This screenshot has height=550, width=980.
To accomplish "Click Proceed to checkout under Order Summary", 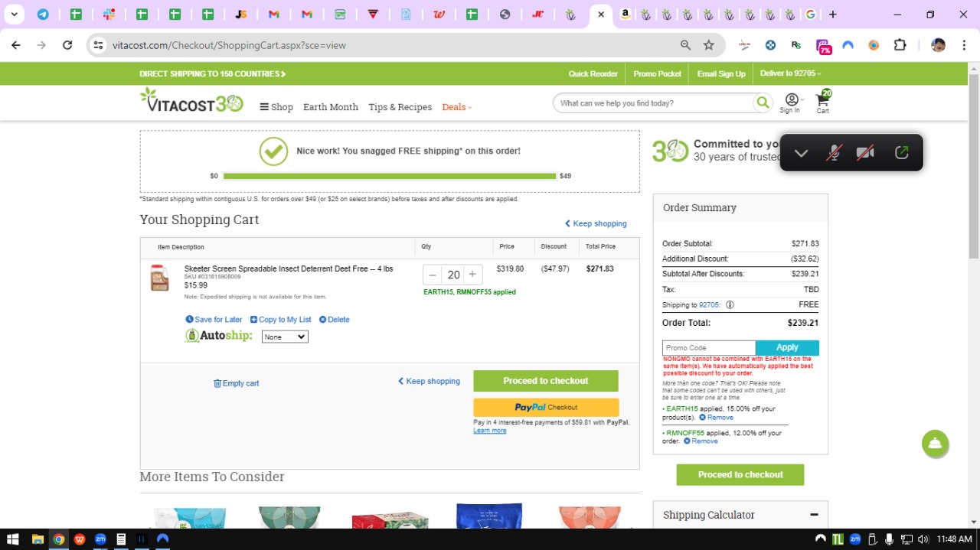I will click(x=740, y=474).
